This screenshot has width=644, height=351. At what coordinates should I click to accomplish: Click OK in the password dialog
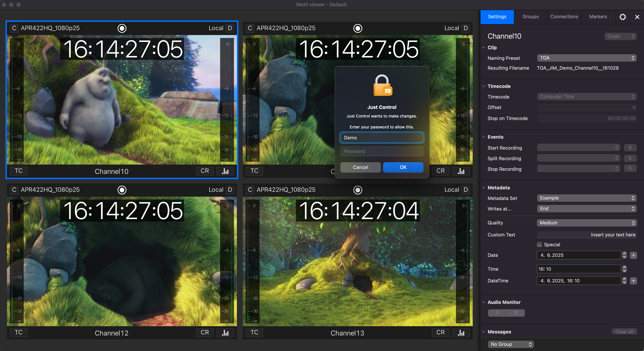coord(403,167)
